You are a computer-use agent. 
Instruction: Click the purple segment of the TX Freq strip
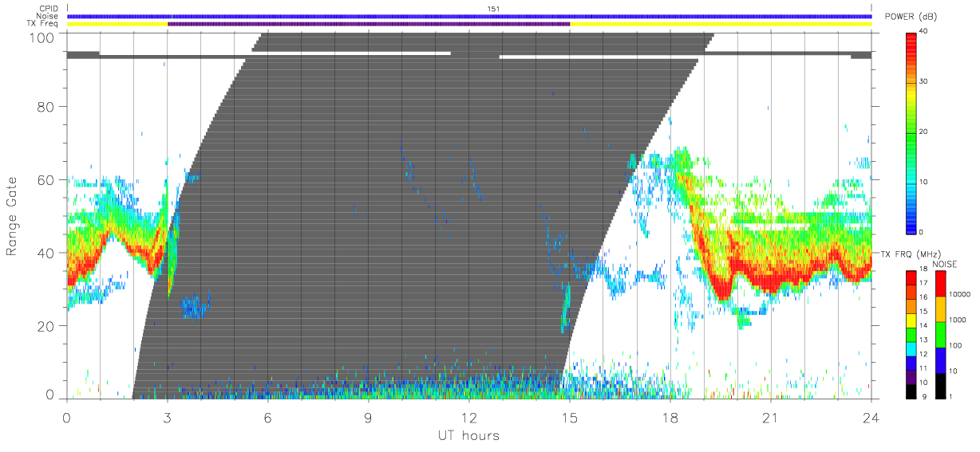coord(369,24)
